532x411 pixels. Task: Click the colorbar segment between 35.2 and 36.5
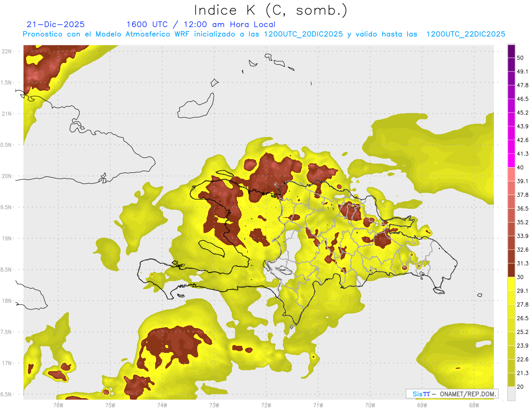[x=511, y=215]
